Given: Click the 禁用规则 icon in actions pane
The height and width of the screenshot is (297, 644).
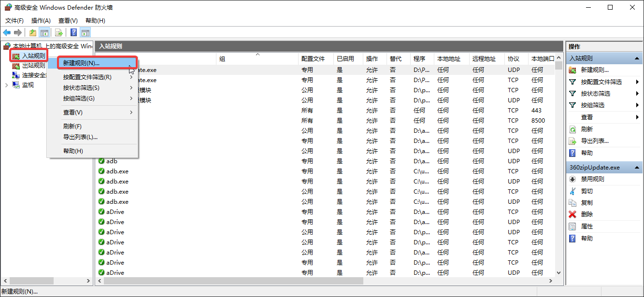Looking at the screenshot, I should click(x=572, y=179).
